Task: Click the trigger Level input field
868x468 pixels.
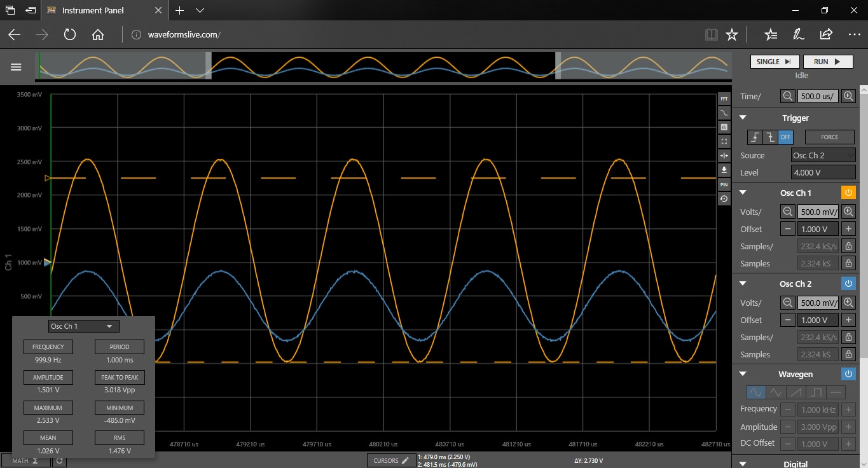Action: (x=823, y=172)
